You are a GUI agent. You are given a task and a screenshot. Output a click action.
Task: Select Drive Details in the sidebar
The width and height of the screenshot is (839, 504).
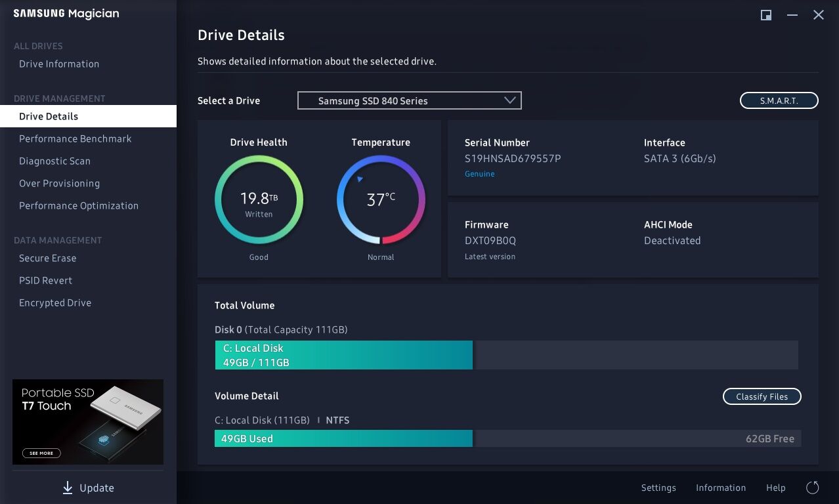(x=88, y=116)
